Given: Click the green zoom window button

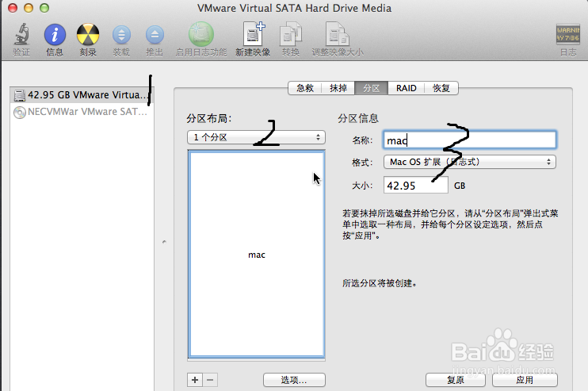Looking at the screenshot, I should click(x=44, y=8).
